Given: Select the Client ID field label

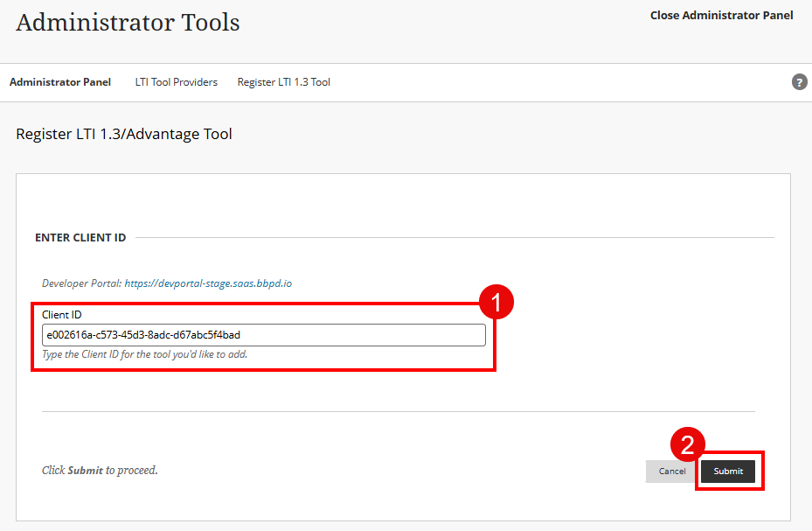Looking at the screenshot, I should coord(60,315).
